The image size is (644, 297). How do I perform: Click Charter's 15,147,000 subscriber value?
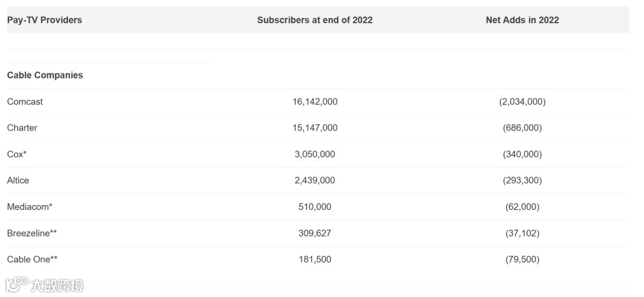315,128
